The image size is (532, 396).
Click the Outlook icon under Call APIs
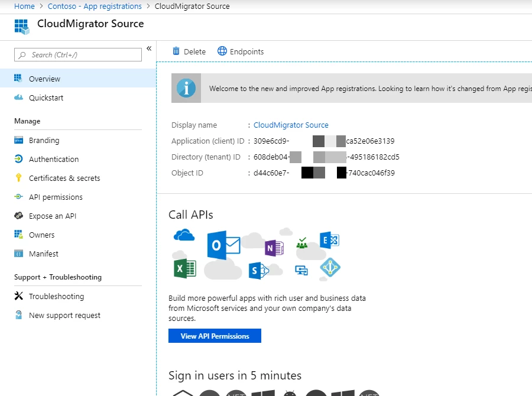(x=223, y=245)
